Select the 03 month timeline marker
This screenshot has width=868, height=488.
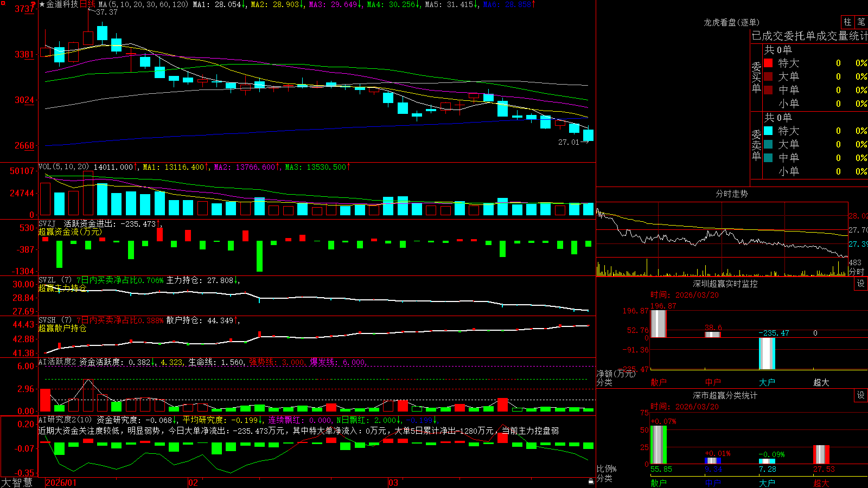[393, 483]
